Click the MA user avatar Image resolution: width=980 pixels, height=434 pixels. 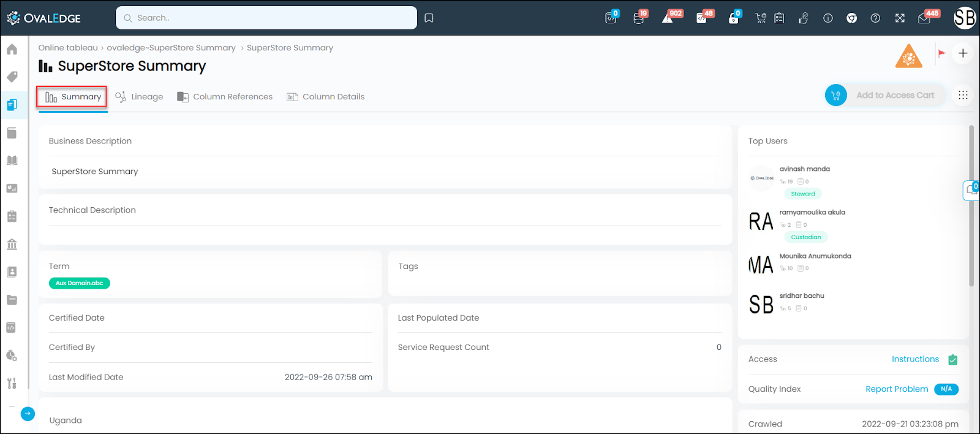tap(761, 265)
